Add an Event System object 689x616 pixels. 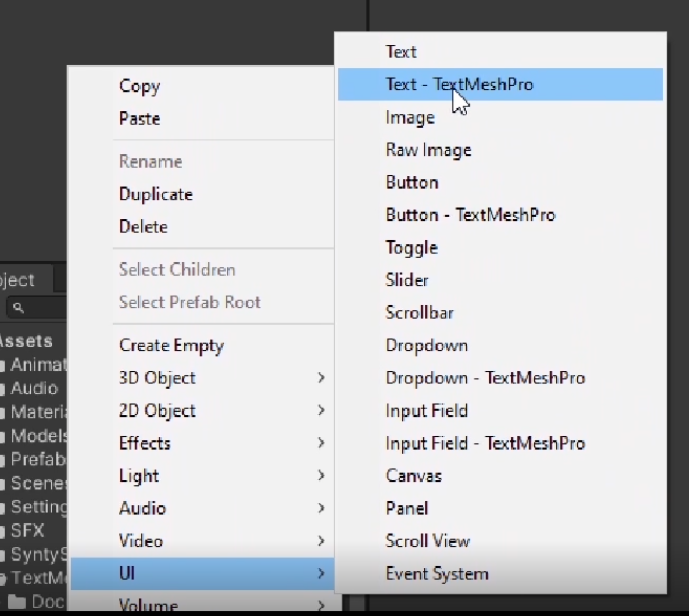coord(437,574)
